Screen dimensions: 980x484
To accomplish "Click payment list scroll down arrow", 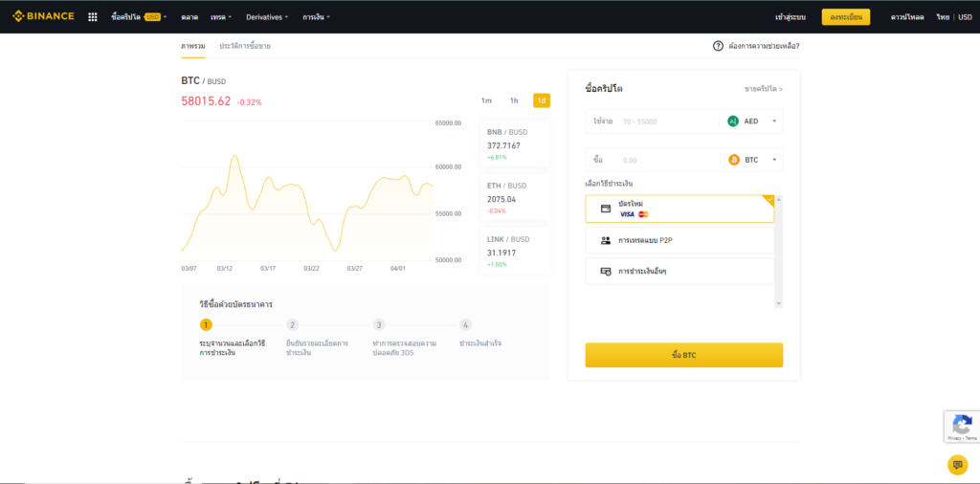I will pos(779,303).
